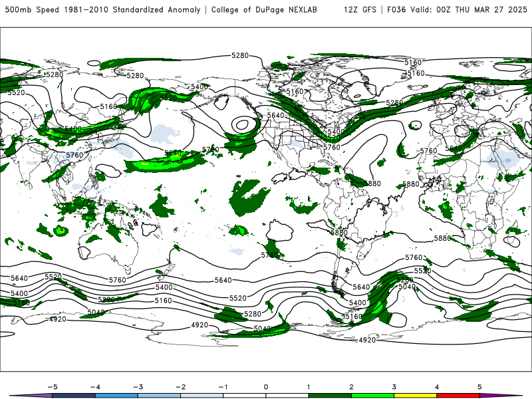The width and height of the screenshot is (532, 399).
Task: Click the pale blue -2 to -1 colorbar segment
Action: click(x=202, y=396)
